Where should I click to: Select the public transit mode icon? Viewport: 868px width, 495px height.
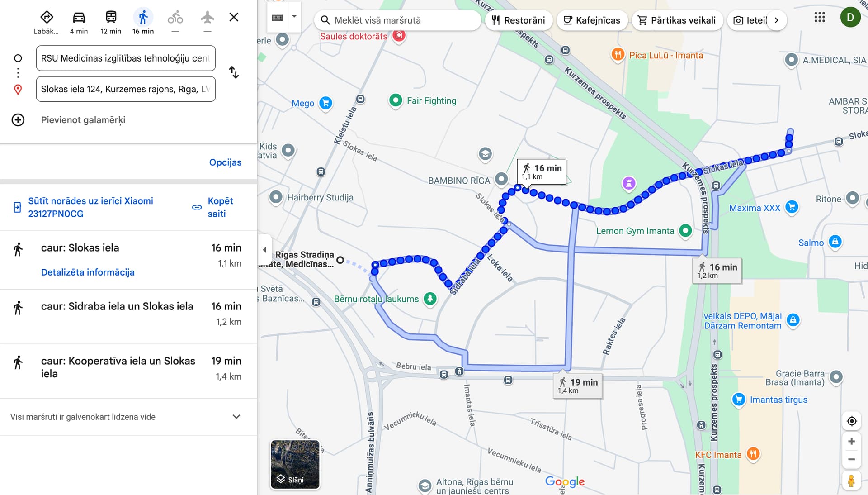[x=111, y=18]
